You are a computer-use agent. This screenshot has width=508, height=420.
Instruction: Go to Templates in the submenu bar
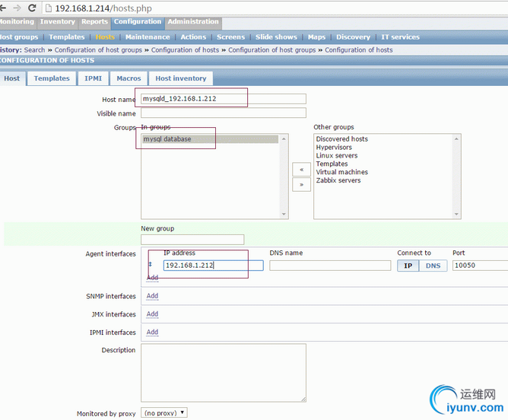click(67, 37)
